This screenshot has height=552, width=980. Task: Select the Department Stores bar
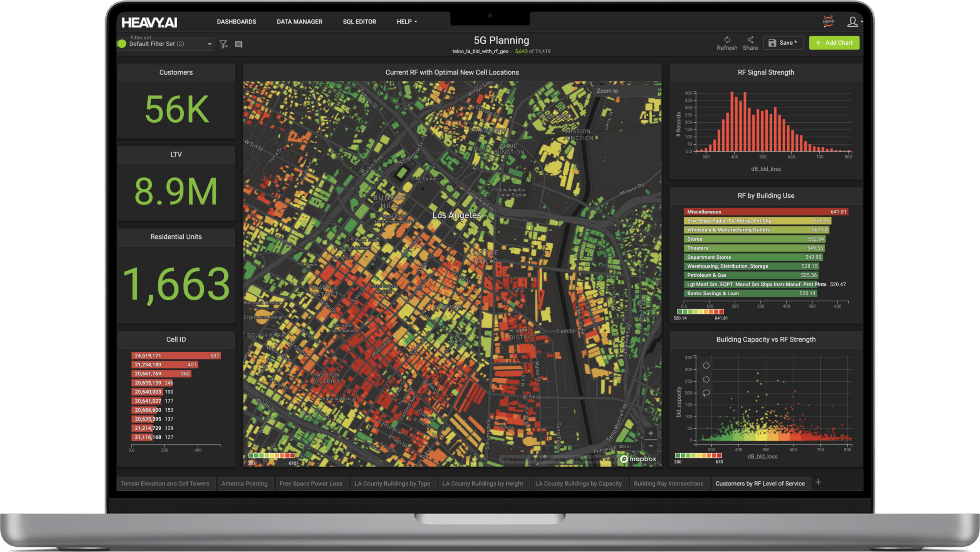[x=753, y=257]
